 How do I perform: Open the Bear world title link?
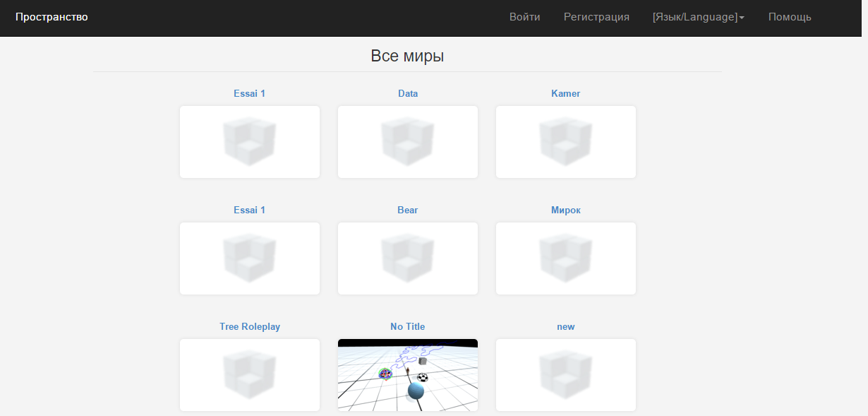point(408,210)
